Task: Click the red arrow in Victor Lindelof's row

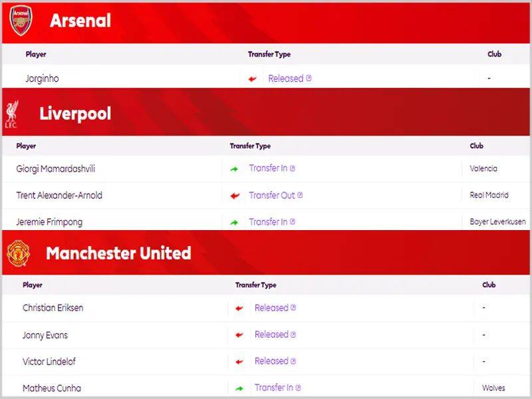Action: click(x=239, y=362)
